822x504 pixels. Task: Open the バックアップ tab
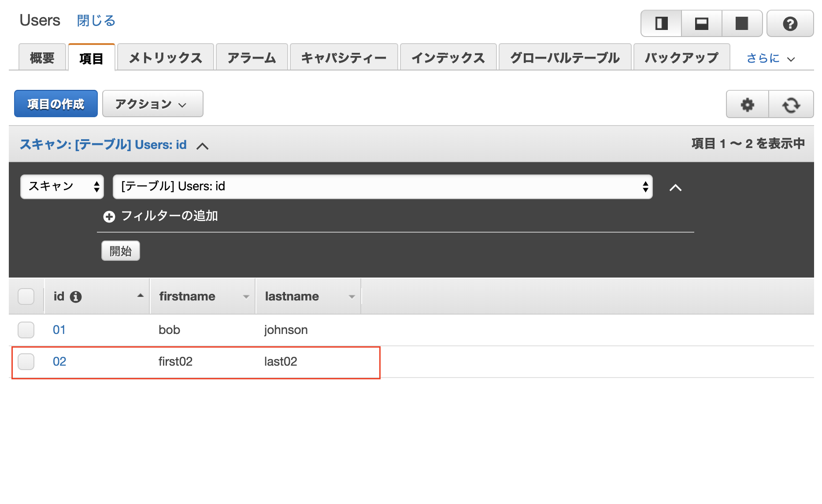[x=681, y=57]
